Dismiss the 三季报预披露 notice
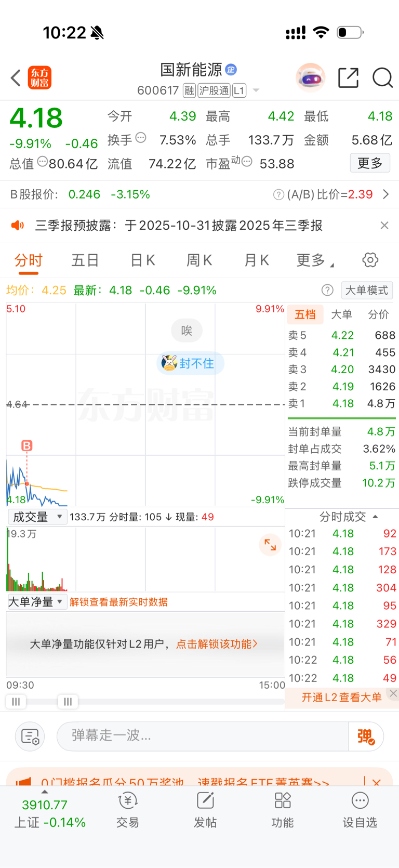Image resolution: width=399 pixels, height=868 pixels. coord(384,225)
